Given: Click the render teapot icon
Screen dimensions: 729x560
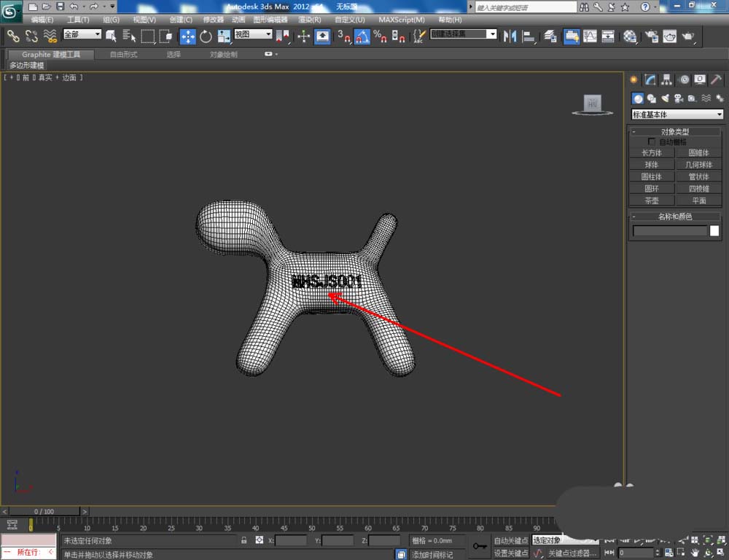Looking at the screenshot, I should (687, 36).
